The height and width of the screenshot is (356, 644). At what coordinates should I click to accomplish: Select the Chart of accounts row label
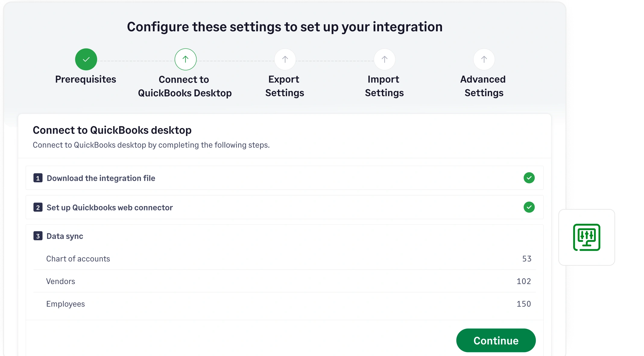[78, 259]
